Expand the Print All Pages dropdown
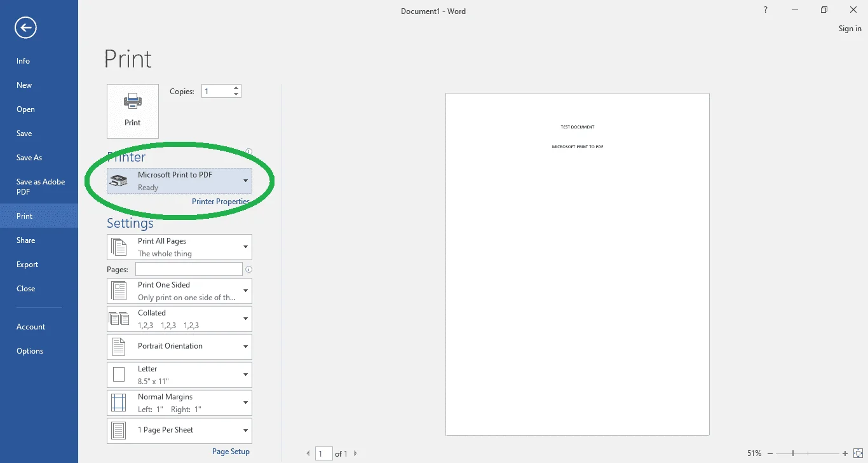The image size is (868, 463). pyautogui.click(x=179, y=247)
